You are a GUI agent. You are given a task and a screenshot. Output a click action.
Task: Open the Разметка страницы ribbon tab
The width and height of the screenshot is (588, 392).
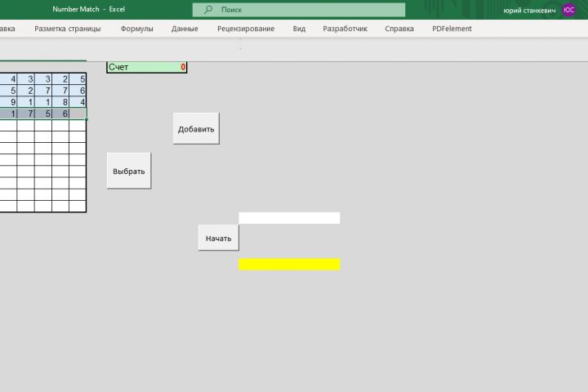coord(68,29)
